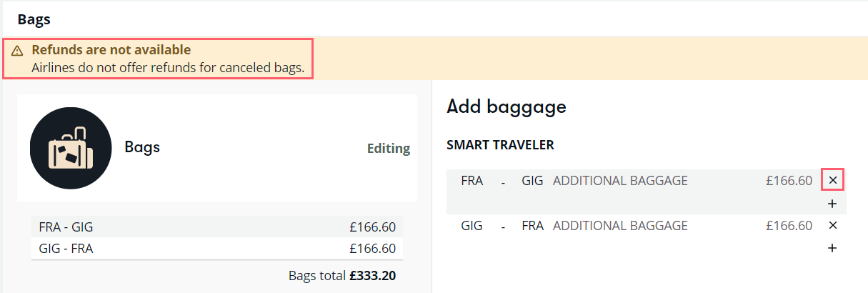This screenshot has width=868, height=293.
Task: Select FRA - GIG row in bags summary
Action: 217,227
